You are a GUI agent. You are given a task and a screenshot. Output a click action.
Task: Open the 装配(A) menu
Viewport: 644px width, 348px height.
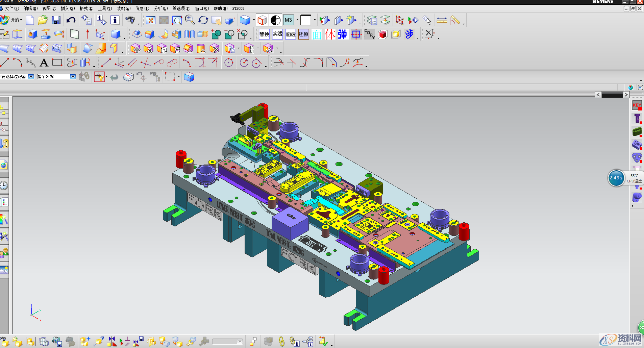click(123, 8)
